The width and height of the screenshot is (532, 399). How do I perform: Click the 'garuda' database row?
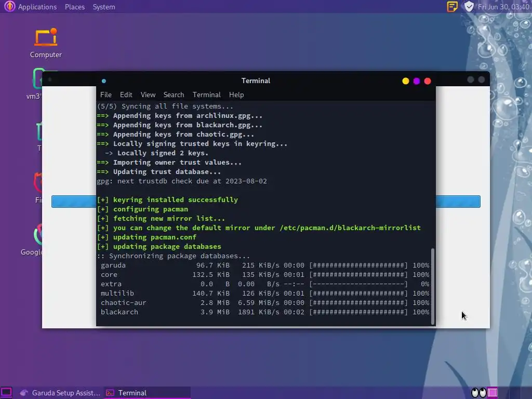tap(264, 265)
